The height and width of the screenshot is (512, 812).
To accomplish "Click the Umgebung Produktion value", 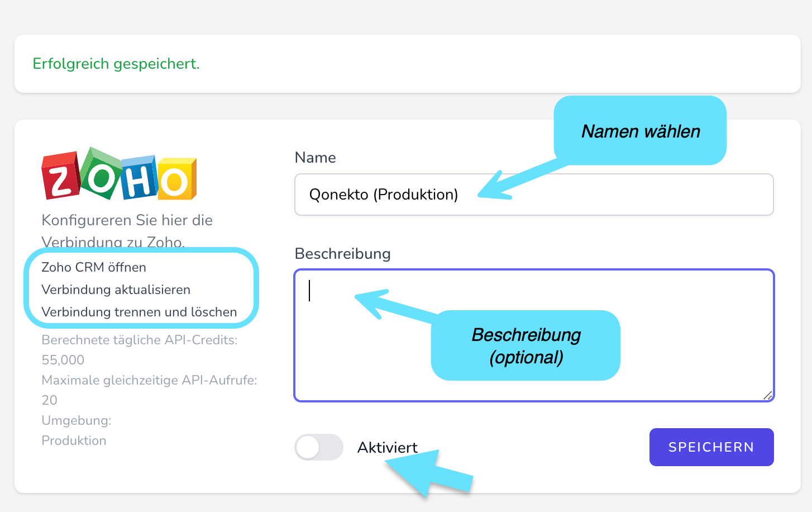I will pos(74,440).
